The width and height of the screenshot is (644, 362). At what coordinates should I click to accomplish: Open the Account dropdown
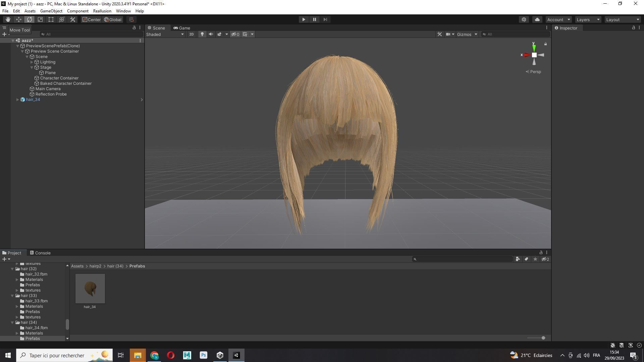pos(558,19)
